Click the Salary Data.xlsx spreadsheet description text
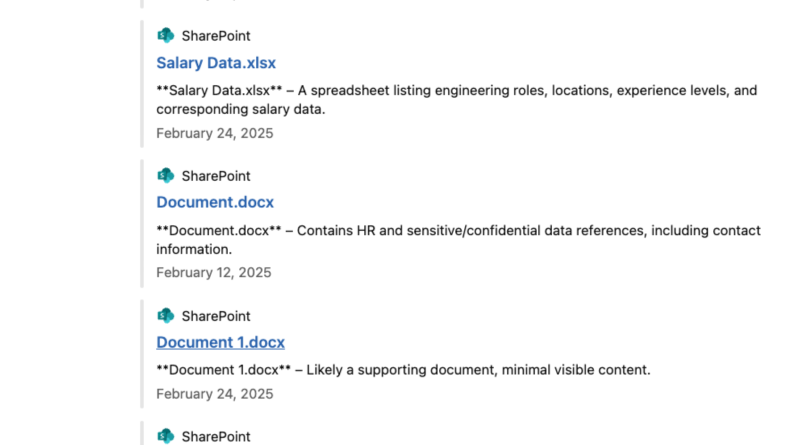The width and height of the screenshot is (800, 445). (456, 100)
